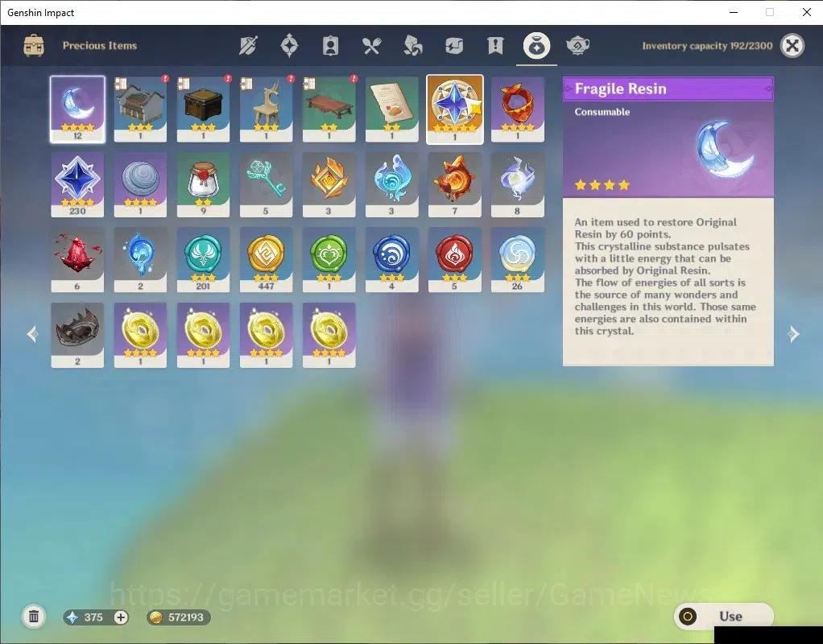Select the red bandana scarf item
Image resolution: width=823 pixels, height=644 pixels.
coord(518,109)
